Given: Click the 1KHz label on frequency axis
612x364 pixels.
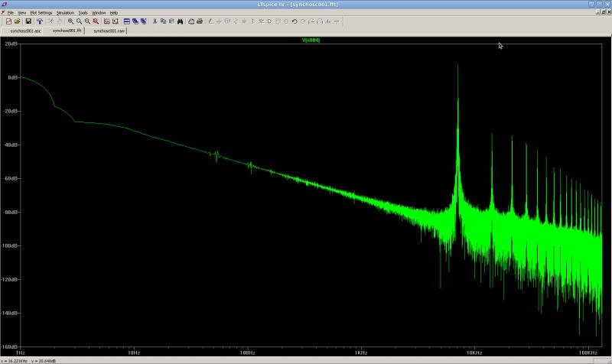Looking at the screenshot, I should click(x=360, y=353).
